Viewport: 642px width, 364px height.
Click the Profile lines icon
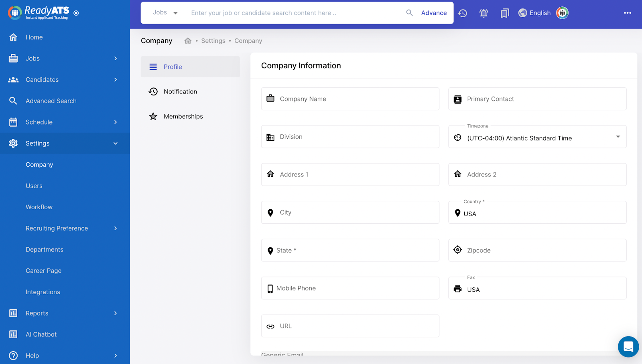(x=153, y=67)
